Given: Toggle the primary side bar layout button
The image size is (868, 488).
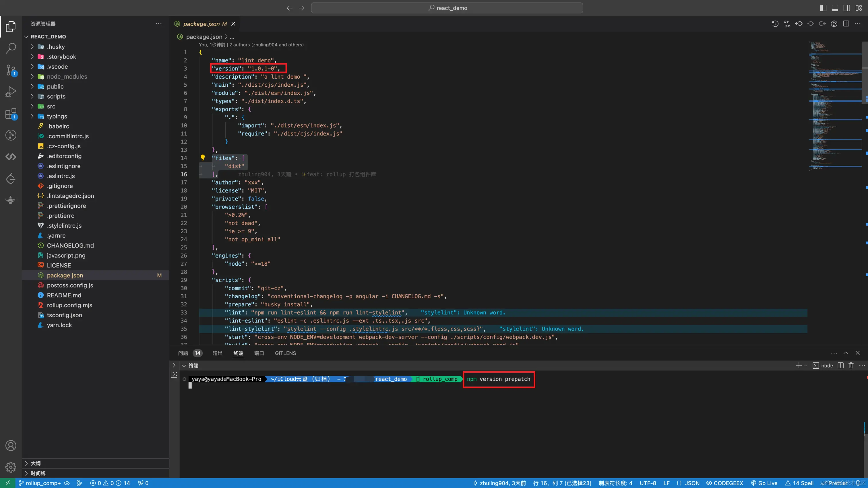Looking at the screenshot, I should pyautogui.click(x=823, y=8).
